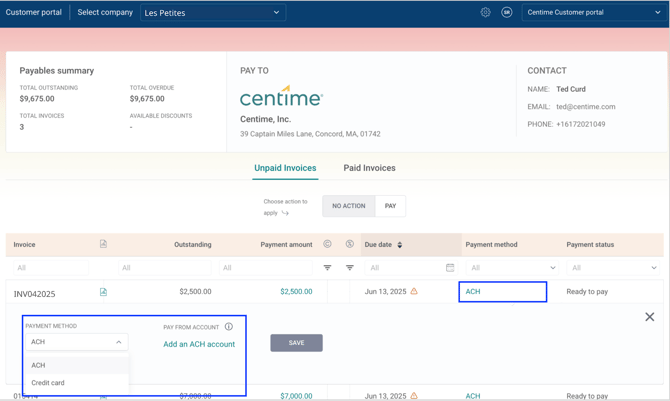Focus the Invoice filter field

(x=51, y=268)
